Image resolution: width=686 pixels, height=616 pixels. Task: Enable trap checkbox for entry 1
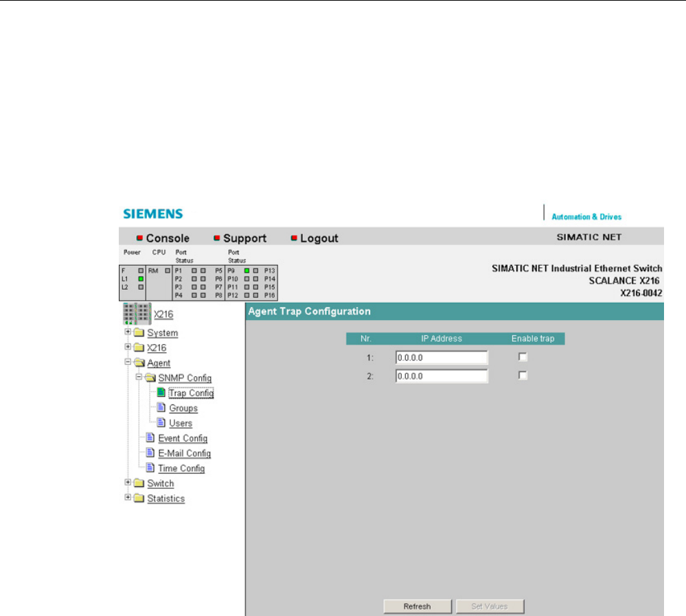523,357
